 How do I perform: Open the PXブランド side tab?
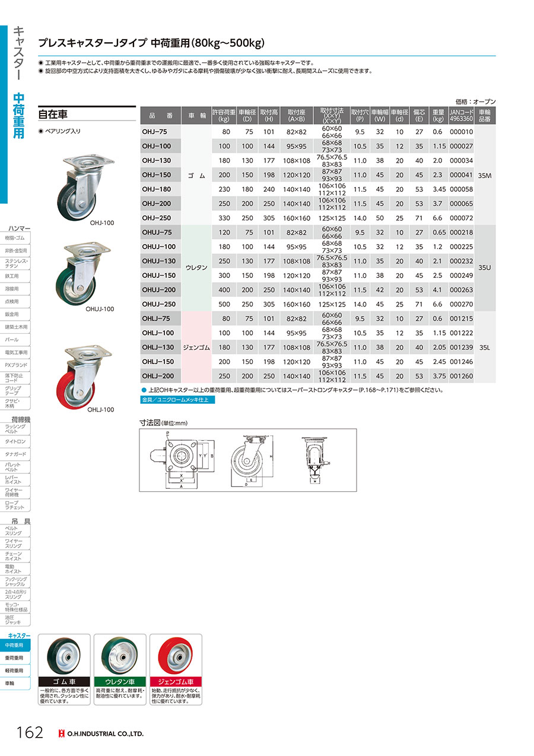click(15, 365)
